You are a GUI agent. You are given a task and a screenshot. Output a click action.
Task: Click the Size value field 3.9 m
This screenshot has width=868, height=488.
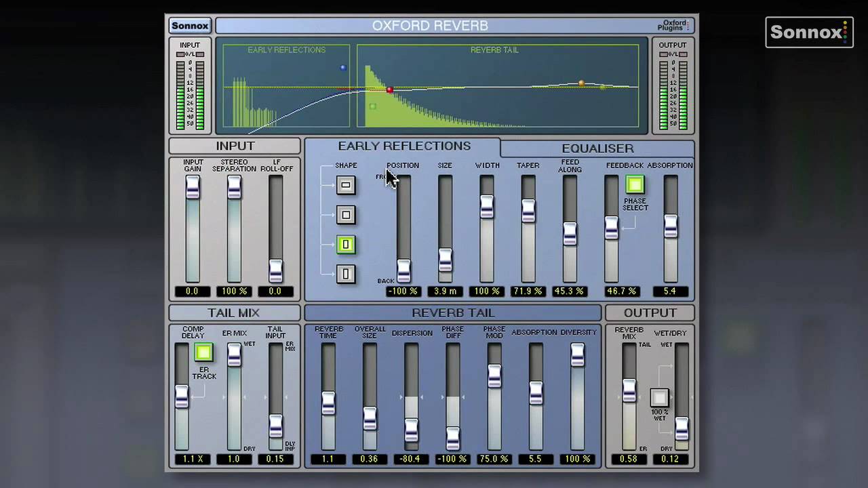[x=445, y=291]
